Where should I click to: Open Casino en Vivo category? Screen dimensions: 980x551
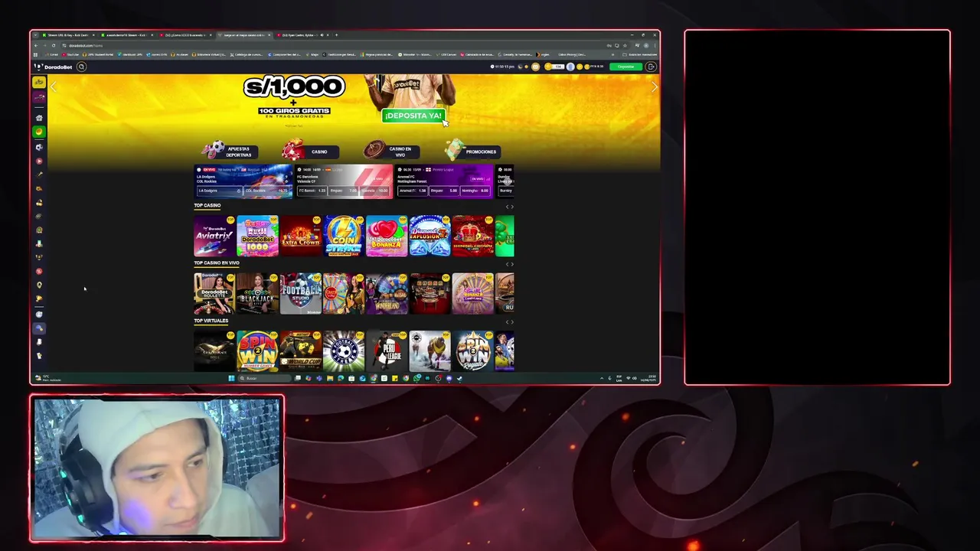coord(391,151)
